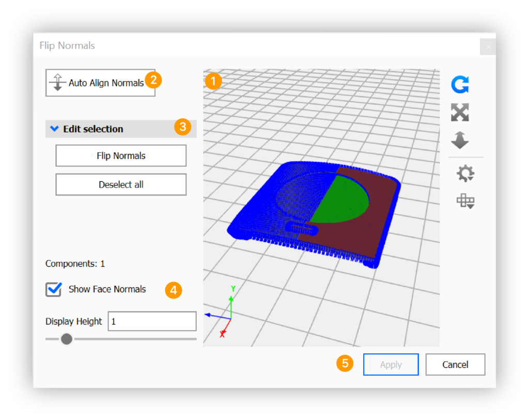The width and height of the screenshot is (529, 420).
Task: Cancel the Flip Normals dialog
Action: [x=455, y=365]
